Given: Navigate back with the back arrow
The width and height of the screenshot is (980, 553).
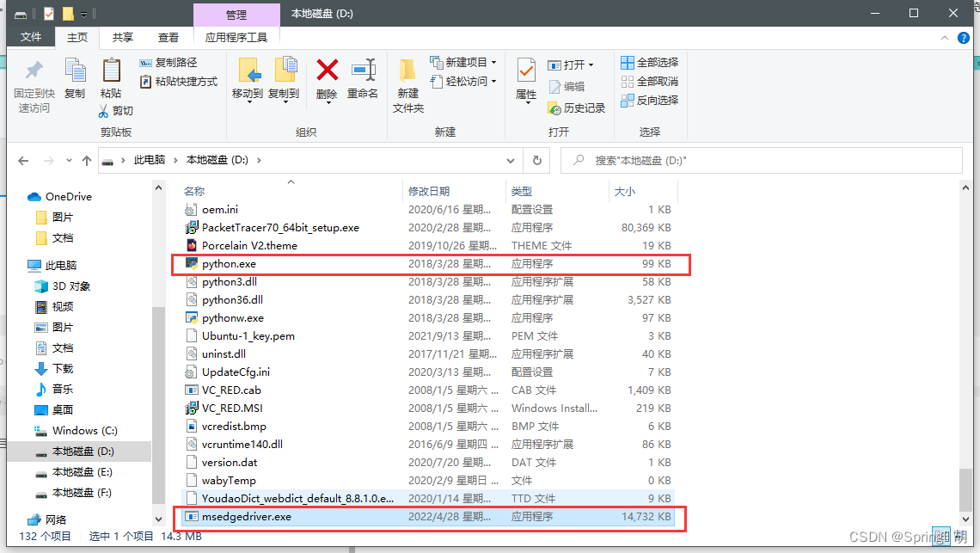Looking at the screenshot, I should (23, 161).
